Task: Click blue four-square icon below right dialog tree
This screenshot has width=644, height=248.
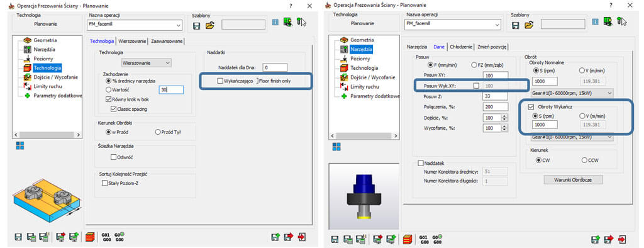Action: [337, 147]
